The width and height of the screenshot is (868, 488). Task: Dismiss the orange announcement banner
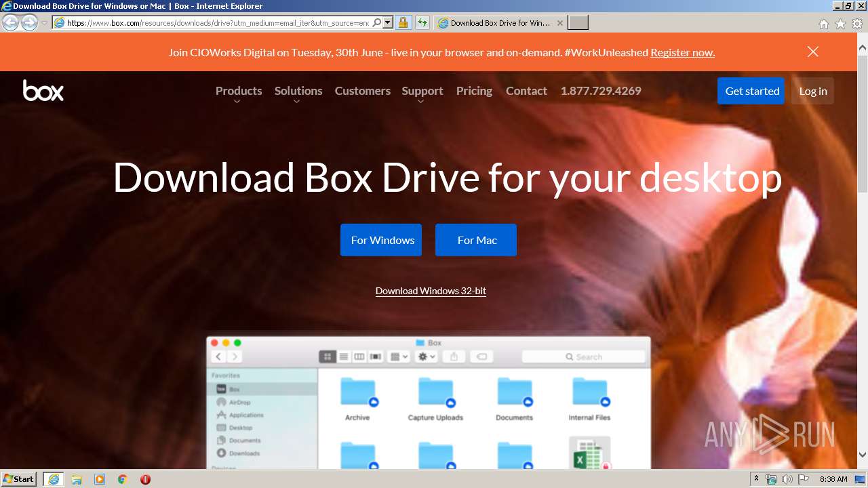813,52
